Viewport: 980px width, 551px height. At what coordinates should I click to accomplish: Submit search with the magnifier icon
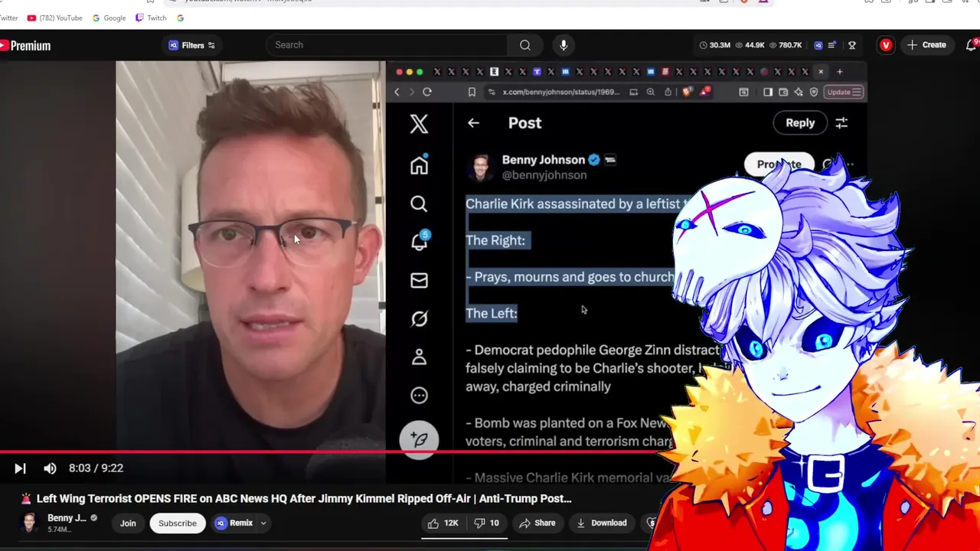click(525, 45)
